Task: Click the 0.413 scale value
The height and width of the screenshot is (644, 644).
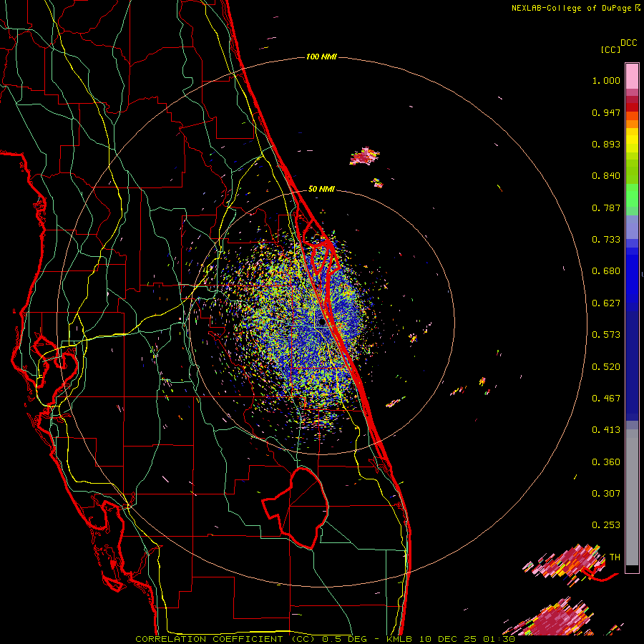Action: (606, 430)
